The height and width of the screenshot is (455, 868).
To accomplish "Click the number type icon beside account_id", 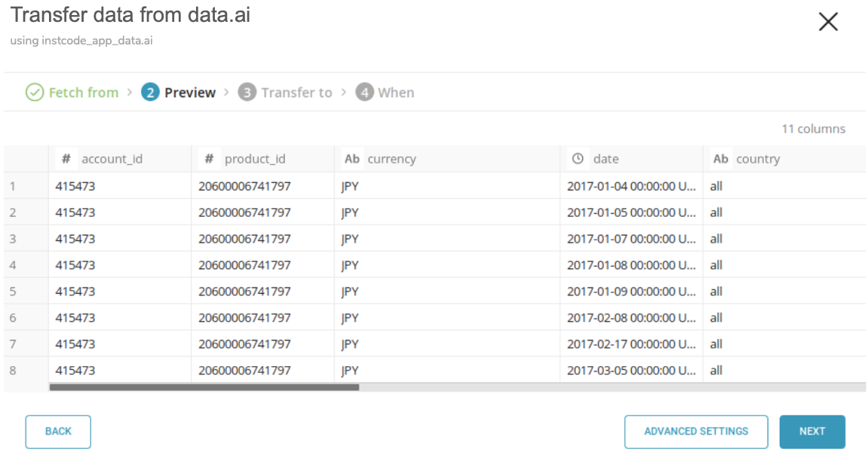I will tap(66, 159).
